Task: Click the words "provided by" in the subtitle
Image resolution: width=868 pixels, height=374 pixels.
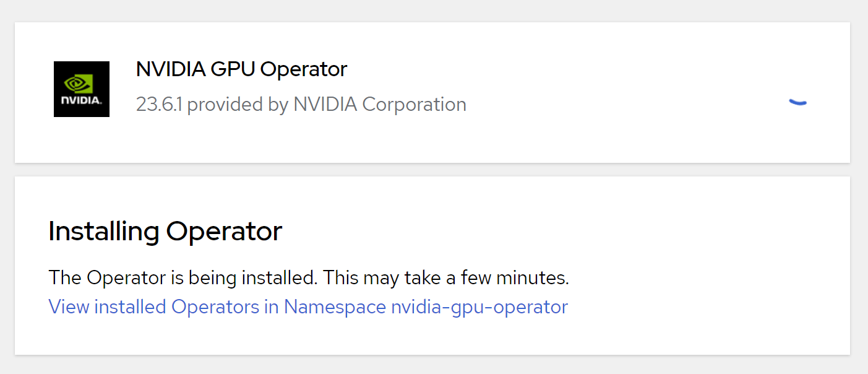Action: click(x=238, y=105)
